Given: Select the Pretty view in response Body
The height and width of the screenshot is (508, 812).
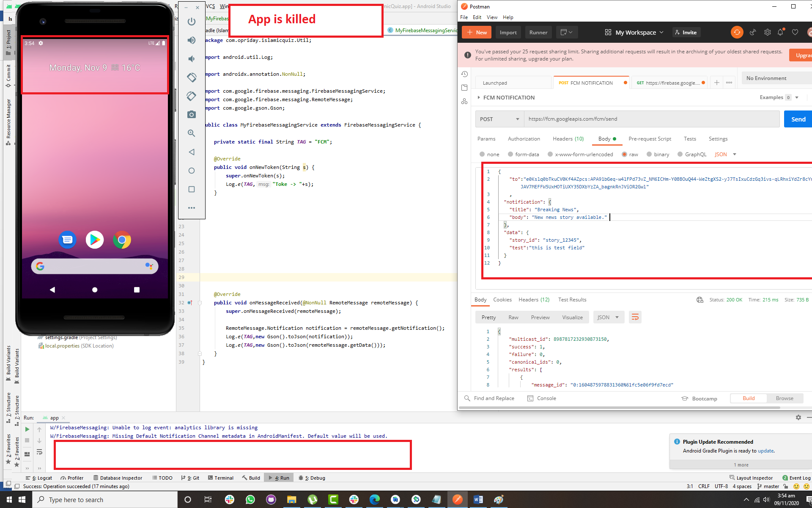Looking at the screenshot, I should coord(489,317).
